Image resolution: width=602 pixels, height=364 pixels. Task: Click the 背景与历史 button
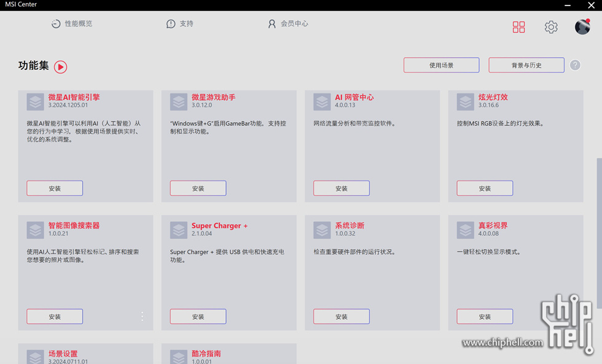526,65
